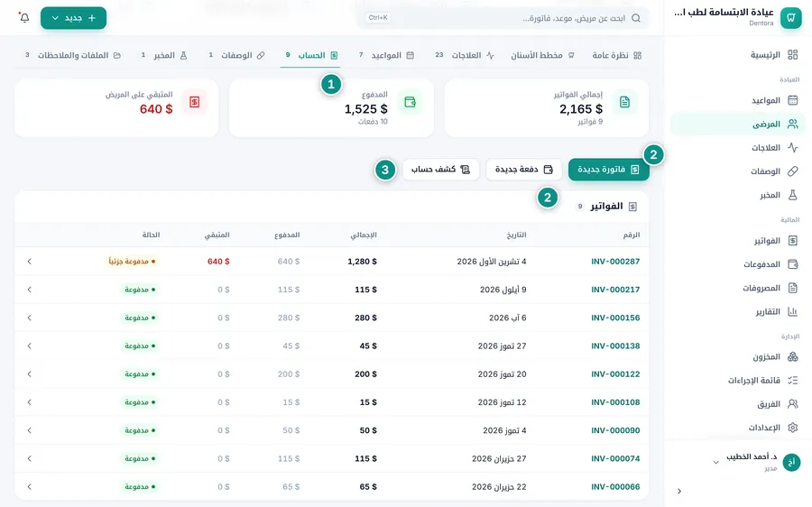The image size is (812, 507).
Task: Click the الإجمالي column header
Action: 364,235
